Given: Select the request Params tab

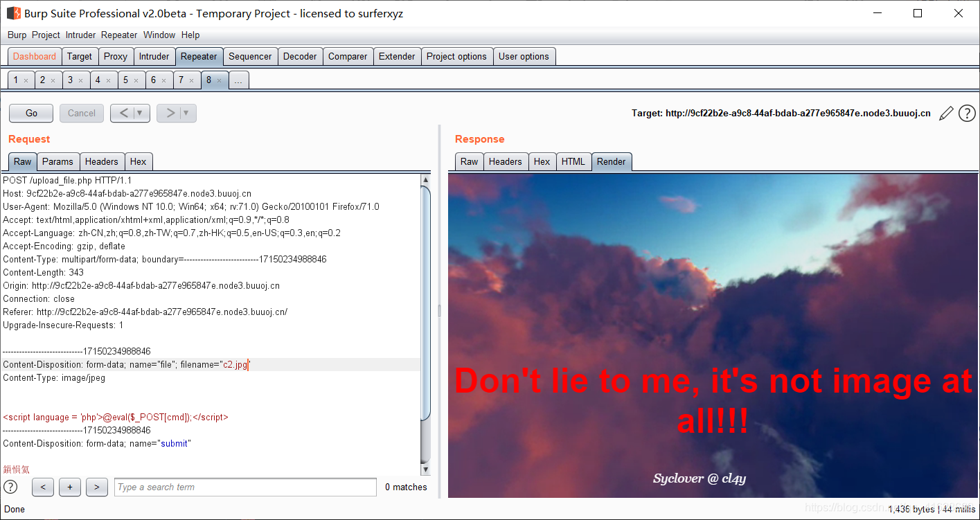Looking at the screenshot, I should pyautogui.click(x=57, y=161).
